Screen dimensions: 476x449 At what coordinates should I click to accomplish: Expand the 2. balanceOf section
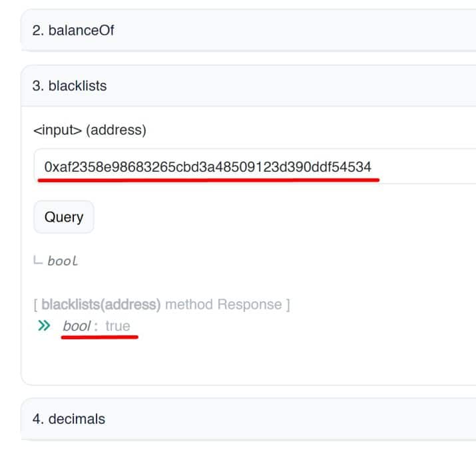click(x=248, y=31)
